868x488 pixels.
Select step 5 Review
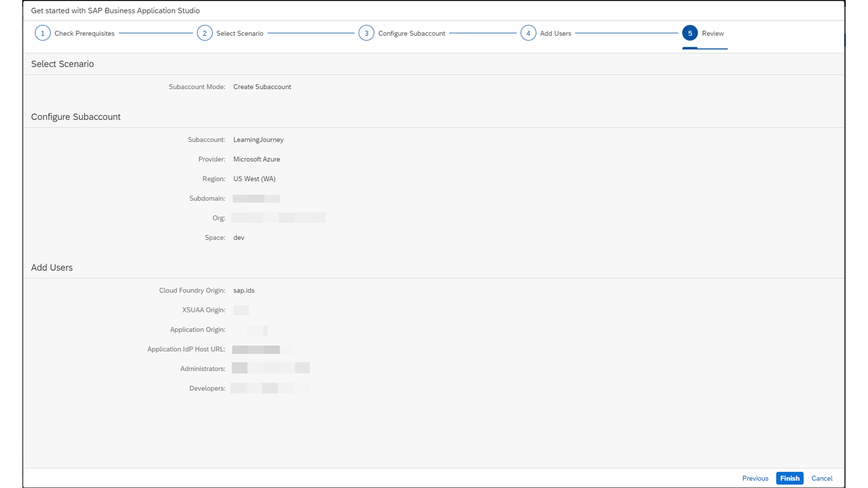[x=703, y=33]
